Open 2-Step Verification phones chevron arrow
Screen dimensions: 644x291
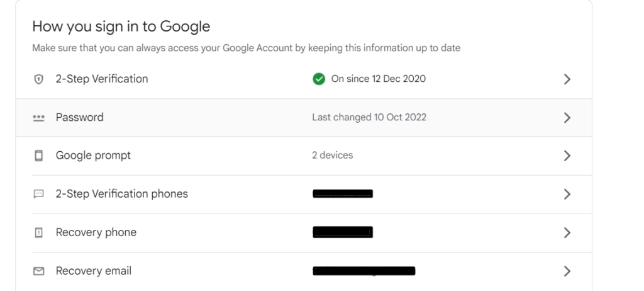(x=567, y=194)
